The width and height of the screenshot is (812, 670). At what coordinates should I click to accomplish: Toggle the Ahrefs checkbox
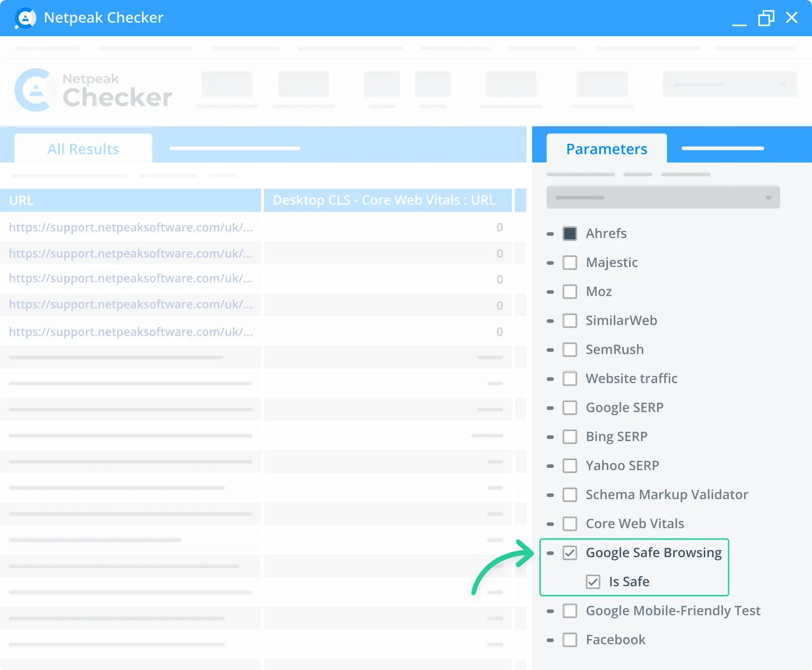coord(570,234)
